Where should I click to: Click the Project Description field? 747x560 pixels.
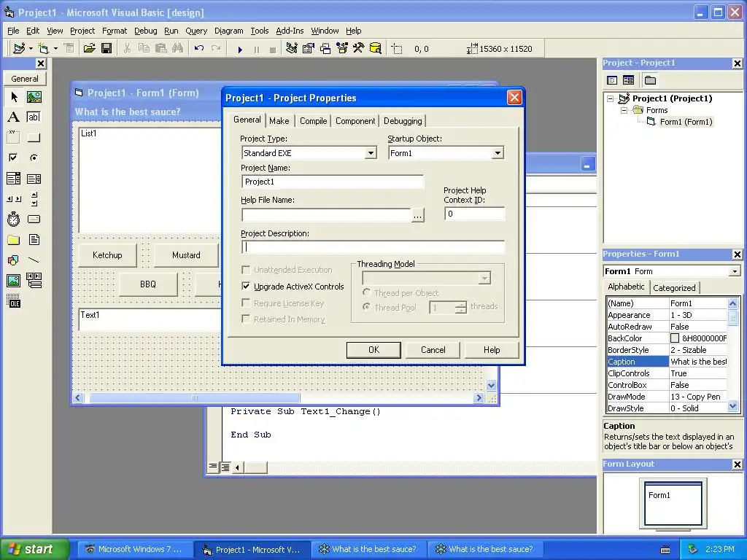(373, 247)
